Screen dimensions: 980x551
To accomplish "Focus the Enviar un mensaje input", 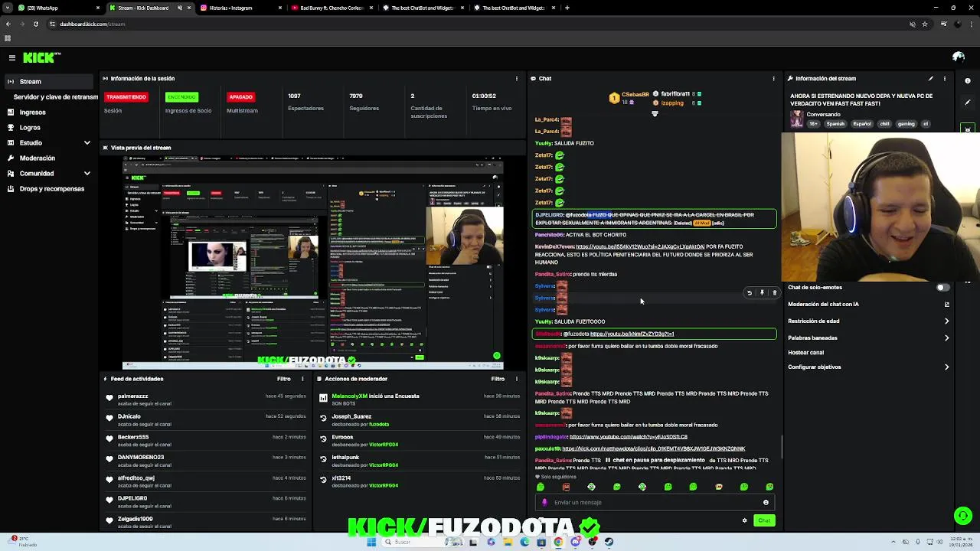I will [x=655, y=503].
